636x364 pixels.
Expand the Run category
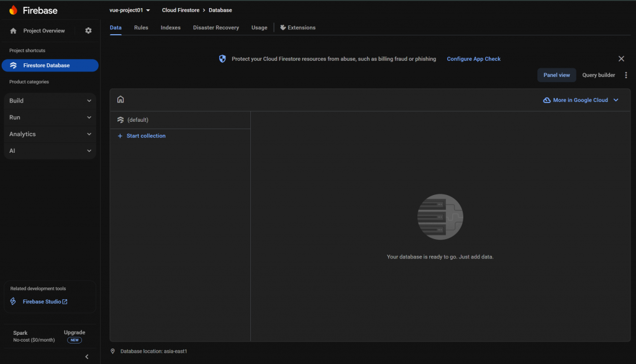tap(50, 117)
